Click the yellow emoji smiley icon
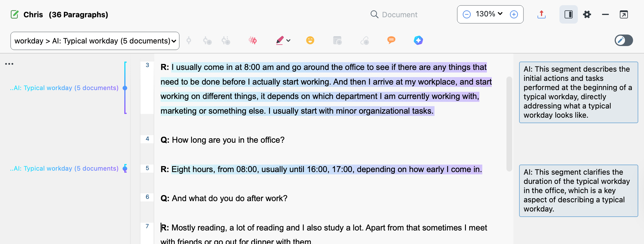 click(310, 40)
